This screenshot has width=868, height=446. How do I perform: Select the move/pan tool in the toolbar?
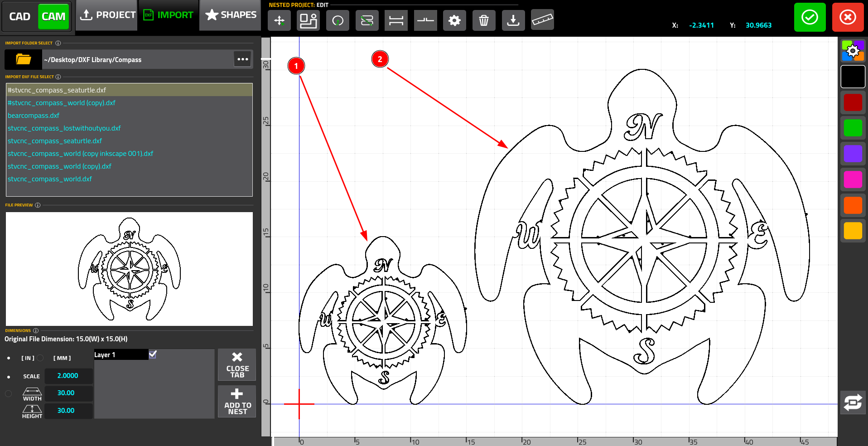(x=279, y=20)
